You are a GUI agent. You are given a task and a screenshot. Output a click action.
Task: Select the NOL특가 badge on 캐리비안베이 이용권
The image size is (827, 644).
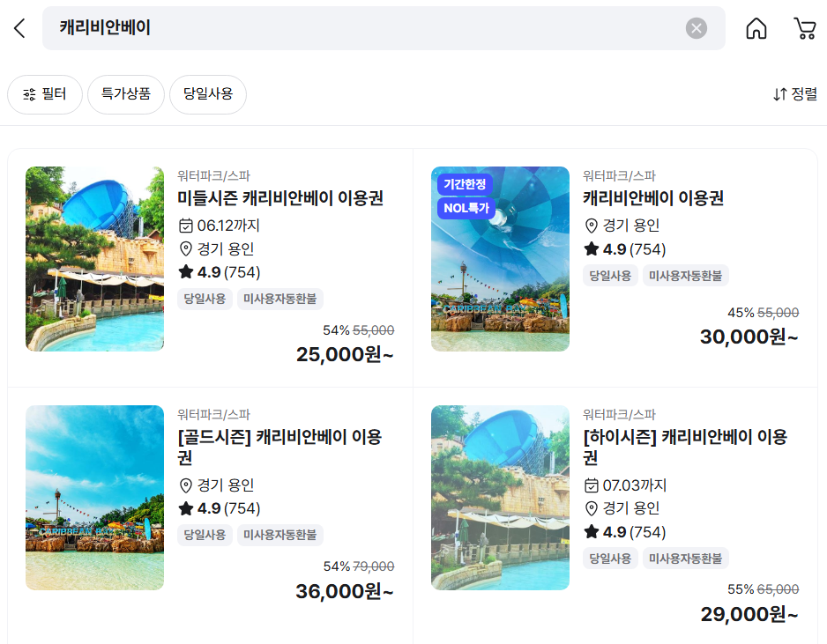pos(466,209)
